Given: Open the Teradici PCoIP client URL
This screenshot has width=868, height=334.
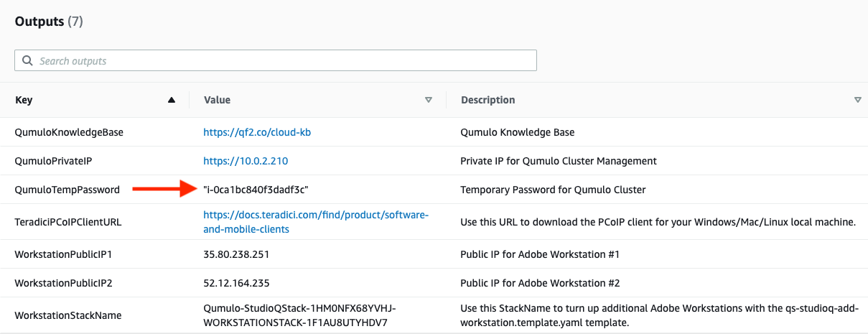Looking at the screenshot, I should pos(316,222).
